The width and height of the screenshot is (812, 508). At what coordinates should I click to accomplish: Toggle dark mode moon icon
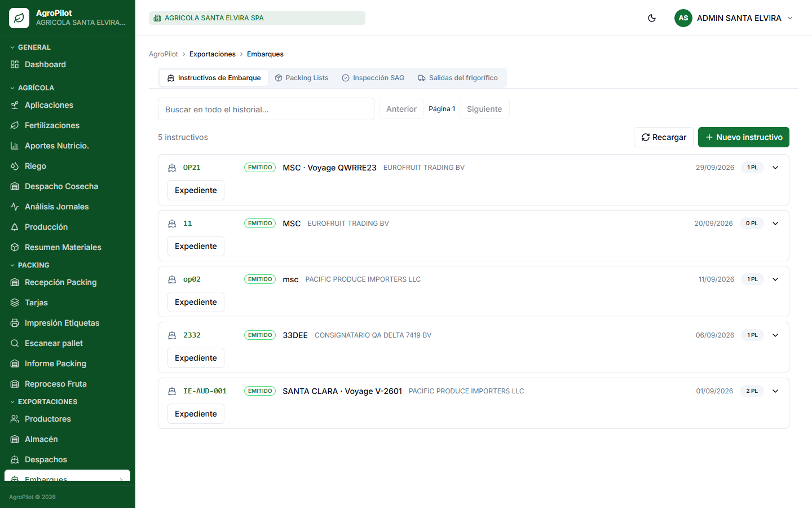(652, 18)
